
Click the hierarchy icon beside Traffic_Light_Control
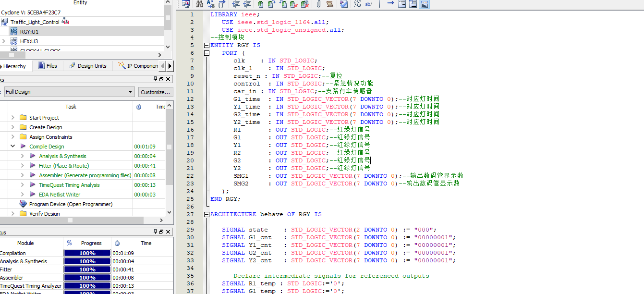coord(66,22)
